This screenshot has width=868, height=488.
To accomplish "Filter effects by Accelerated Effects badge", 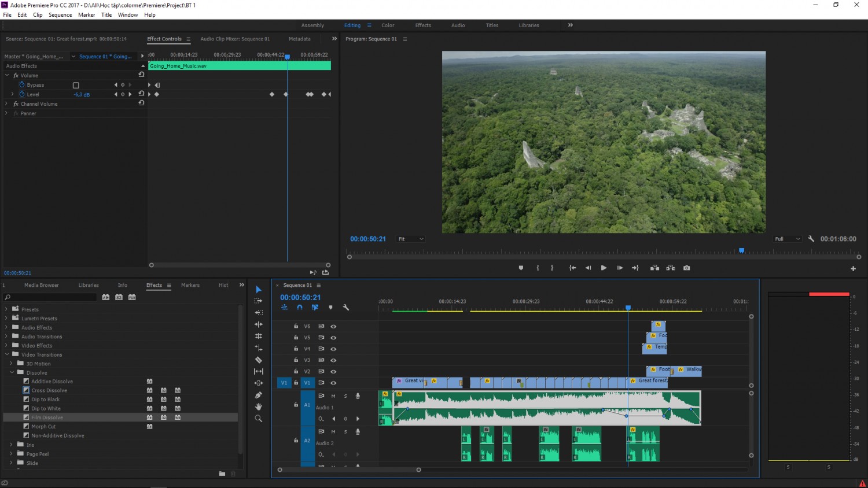I will (x=105, y=297).
